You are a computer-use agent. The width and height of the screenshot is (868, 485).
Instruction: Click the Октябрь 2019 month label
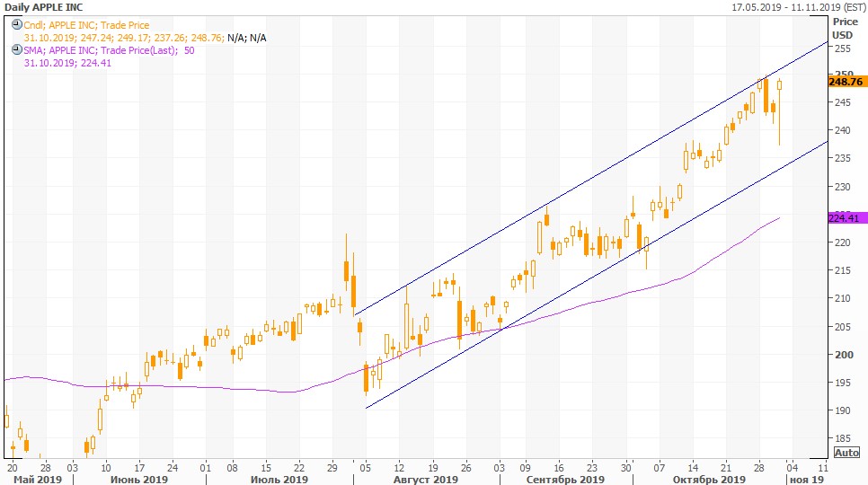[x=711, y=480]
